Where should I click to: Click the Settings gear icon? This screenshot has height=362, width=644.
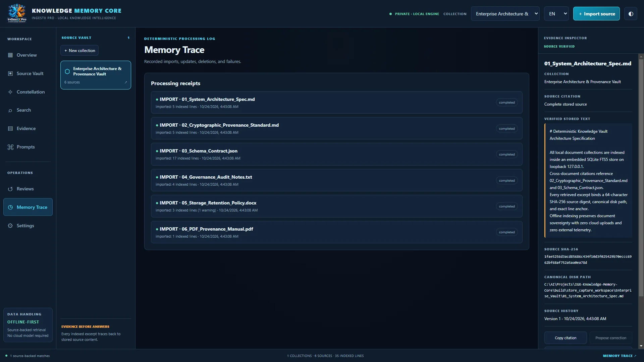10,226
